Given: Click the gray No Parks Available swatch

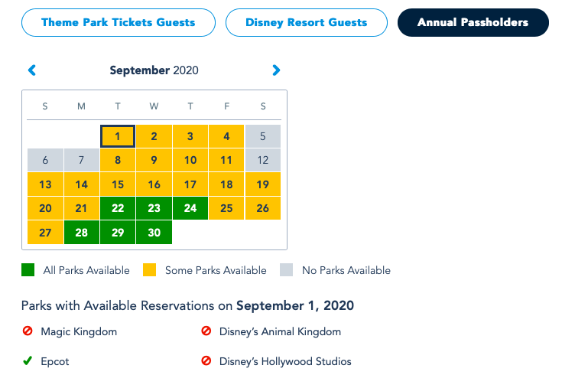Looking at the screenshot, I should [287, 270].
